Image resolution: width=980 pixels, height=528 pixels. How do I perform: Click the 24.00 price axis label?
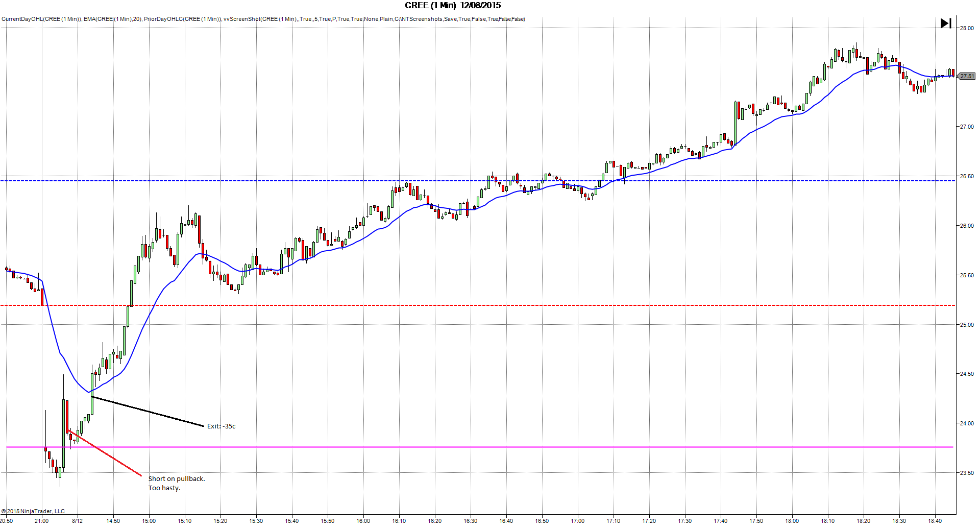pos(967,423)
